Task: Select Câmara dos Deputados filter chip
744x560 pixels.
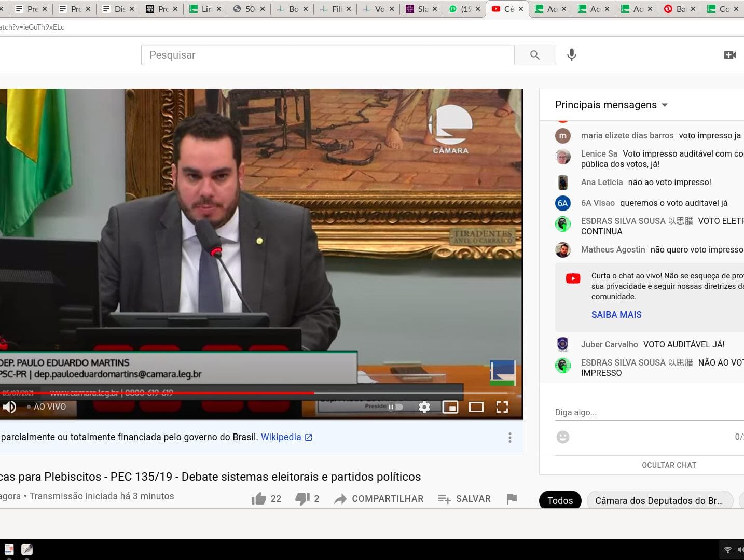Action: pos(659,500)
